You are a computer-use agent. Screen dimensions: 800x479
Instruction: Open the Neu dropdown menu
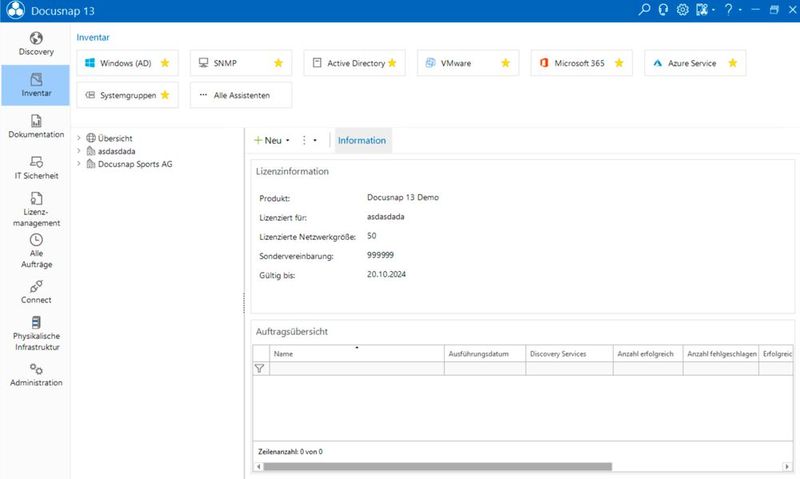[272, 141]
